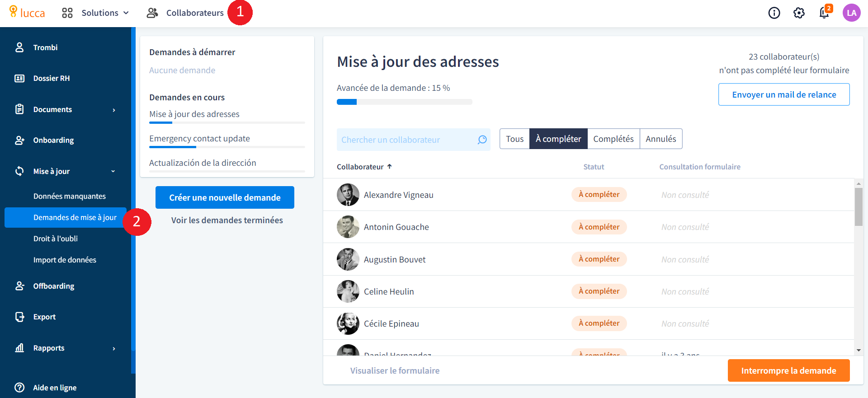The image size is (868, 398).
Task: Select the À compléter filter tab
Action: pyautogui.click(x=558, y=139)
